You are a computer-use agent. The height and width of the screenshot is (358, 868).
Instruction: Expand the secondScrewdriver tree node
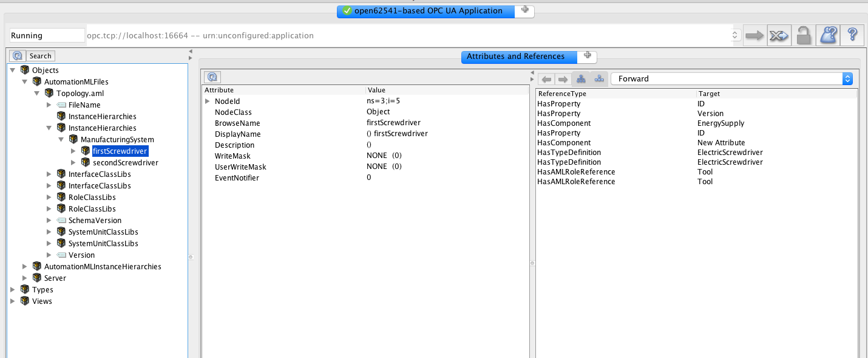pyautogui.click(x=73, y=162)
